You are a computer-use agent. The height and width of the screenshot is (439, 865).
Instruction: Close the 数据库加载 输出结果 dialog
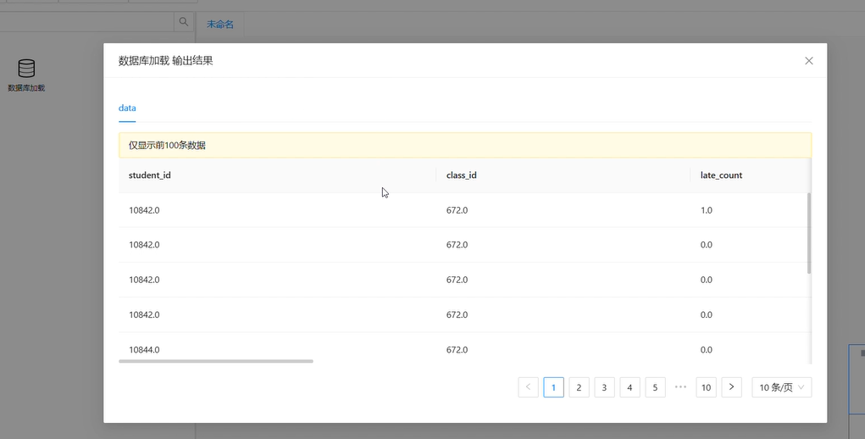pyautogui.click(x=809, y=61)
